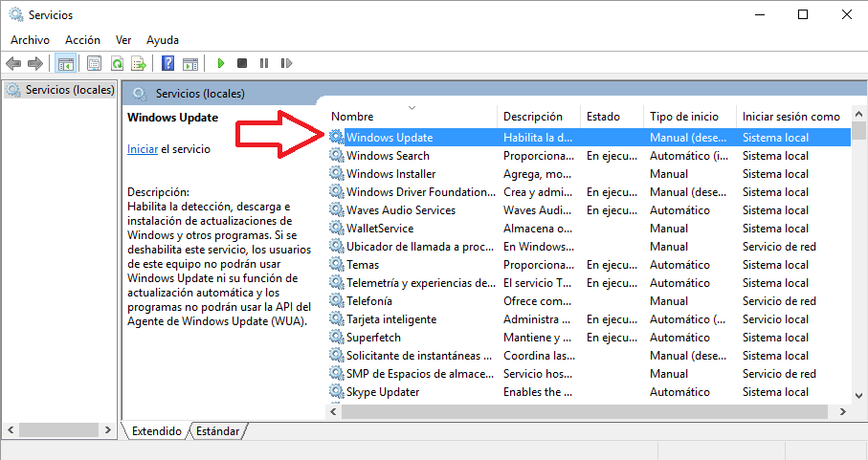868x460 pixels.
Task: Click the Export list toolbar icon
Action: click(139, 63)
